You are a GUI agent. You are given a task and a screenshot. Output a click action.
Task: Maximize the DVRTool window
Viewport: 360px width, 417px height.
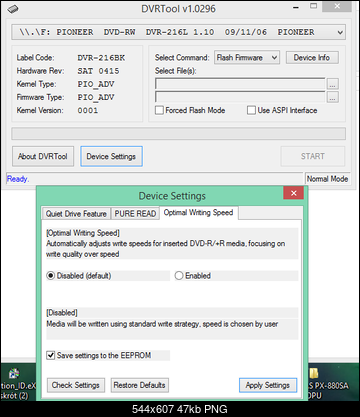(x=313, y=6)
